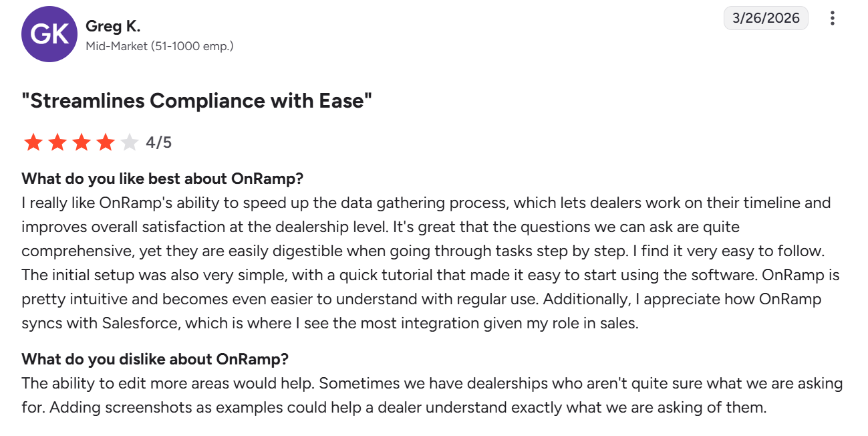Click the fourth orange rating star
Screen dimensions: 868x436
click(106, 142)
